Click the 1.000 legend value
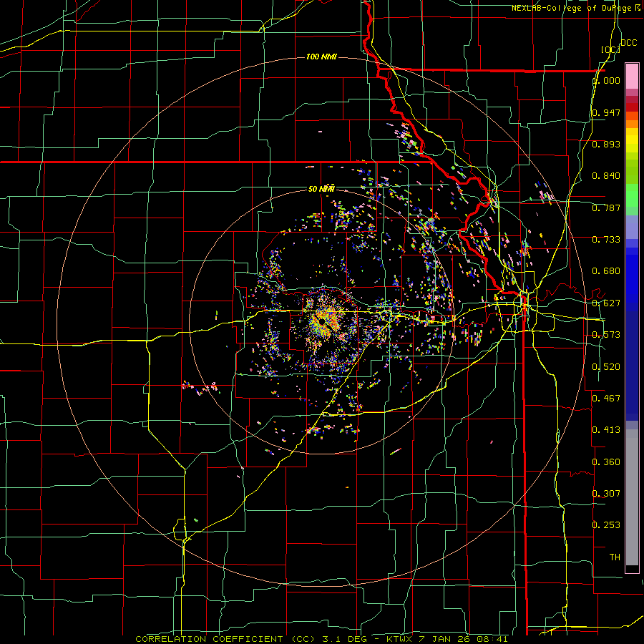 pyautogui.click(x=606, y=81)
